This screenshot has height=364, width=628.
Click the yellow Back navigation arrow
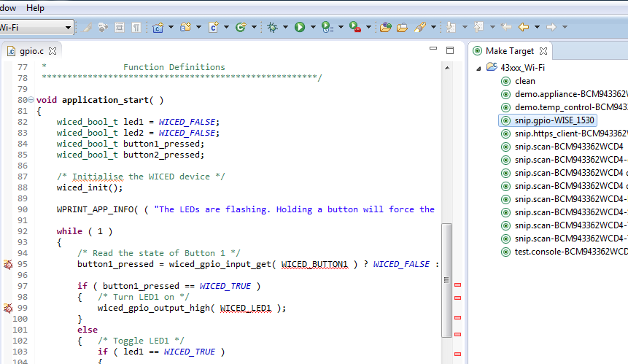[523, 27]
